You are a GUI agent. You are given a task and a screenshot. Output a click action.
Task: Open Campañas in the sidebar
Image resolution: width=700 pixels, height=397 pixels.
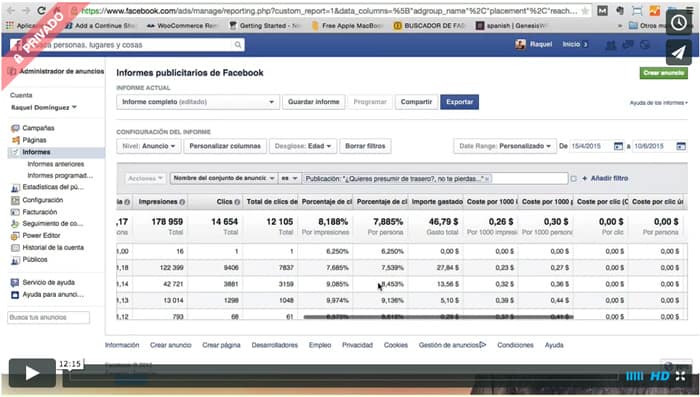38,128
